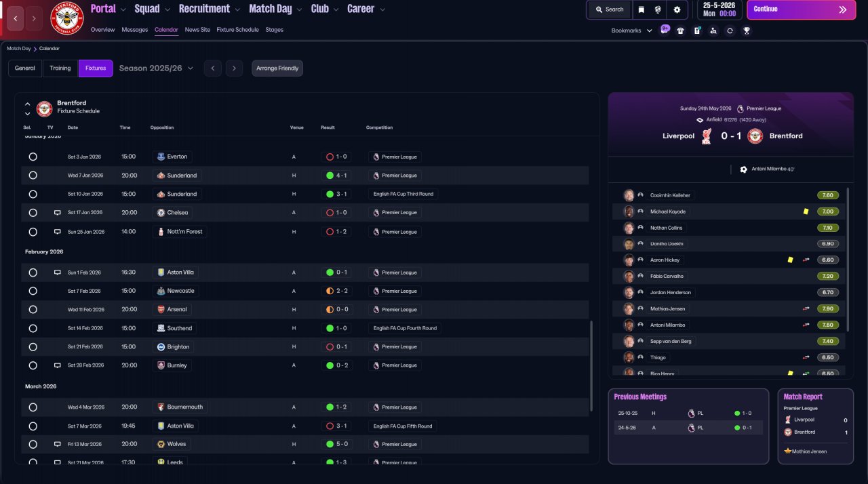Image resolution: width=868 pixels, height=484 pixels.
Task: Select radio circle for Nott'm Forest fixture
Action: point(33,231)
